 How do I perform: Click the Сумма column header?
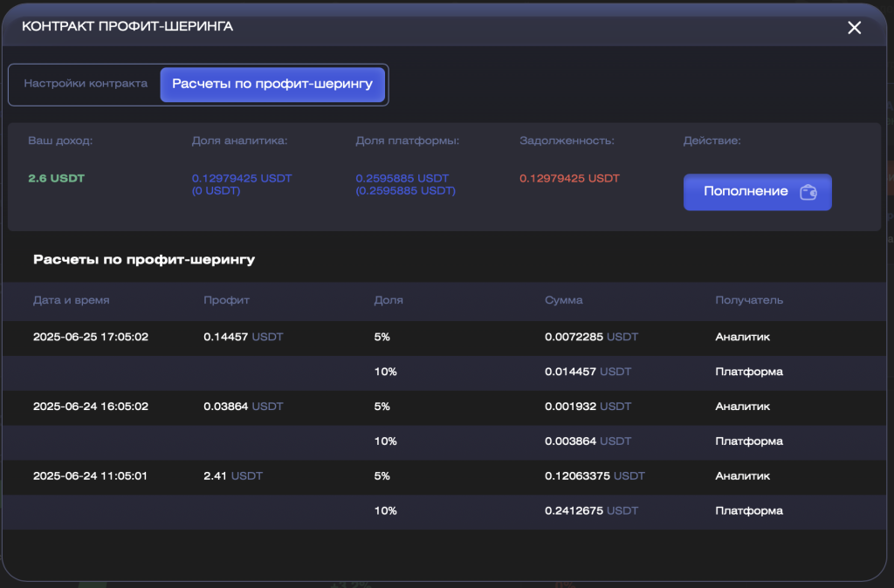click(x=563, y=300)
